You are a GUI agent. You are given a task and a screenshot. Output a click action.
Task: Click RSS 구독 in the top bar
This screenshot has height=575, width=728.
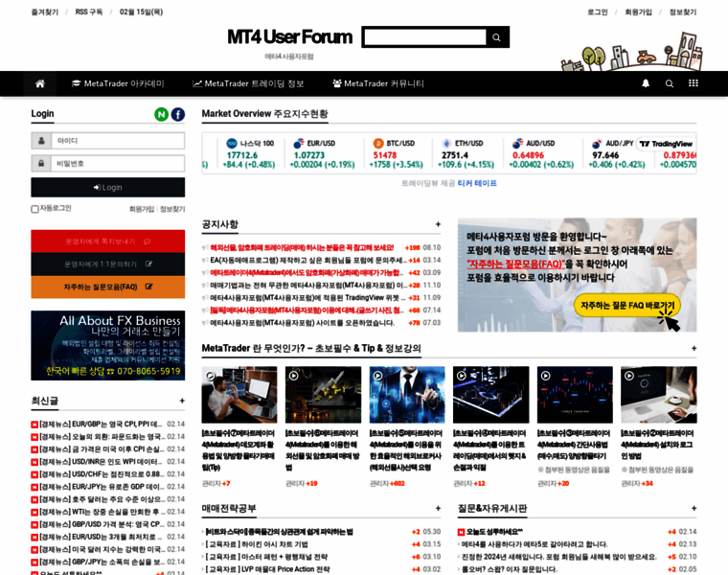(x=89, y=12)
